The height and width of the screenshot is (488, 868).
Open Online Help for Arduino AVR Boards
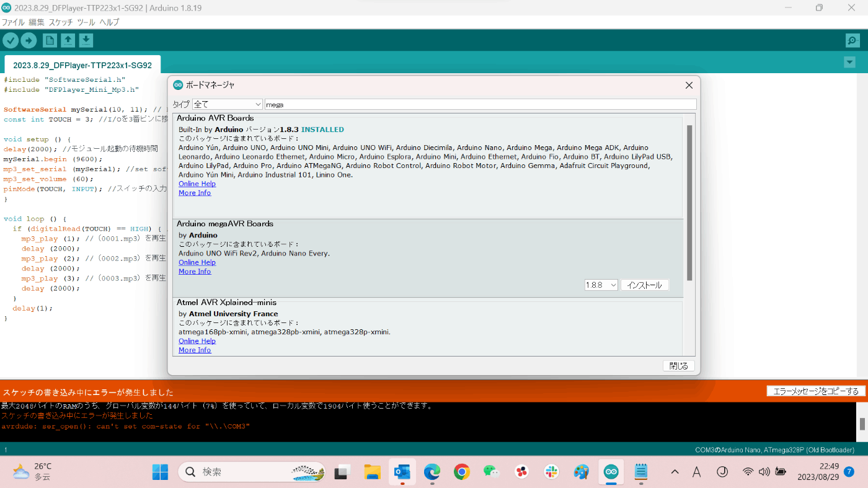(x=197, y=184)
